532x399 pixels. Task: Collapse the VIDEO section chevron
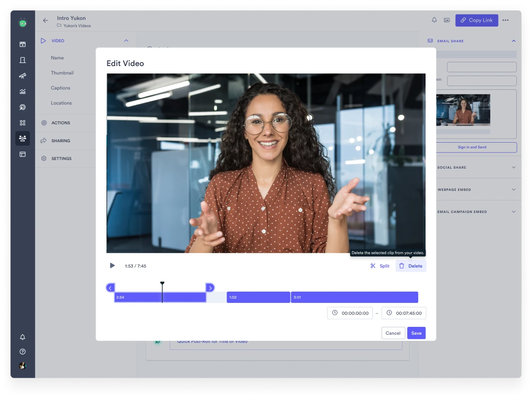click(126, 41)
